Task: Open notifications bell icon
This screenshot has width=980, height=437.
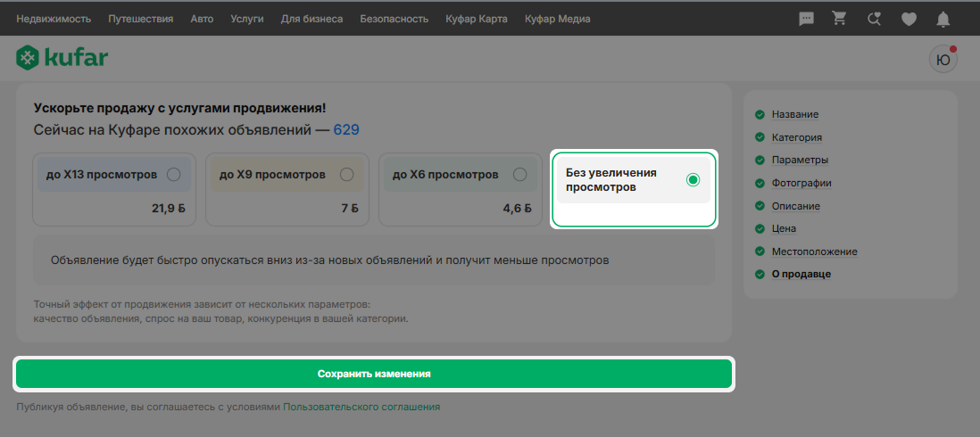Action: (943, 20)
